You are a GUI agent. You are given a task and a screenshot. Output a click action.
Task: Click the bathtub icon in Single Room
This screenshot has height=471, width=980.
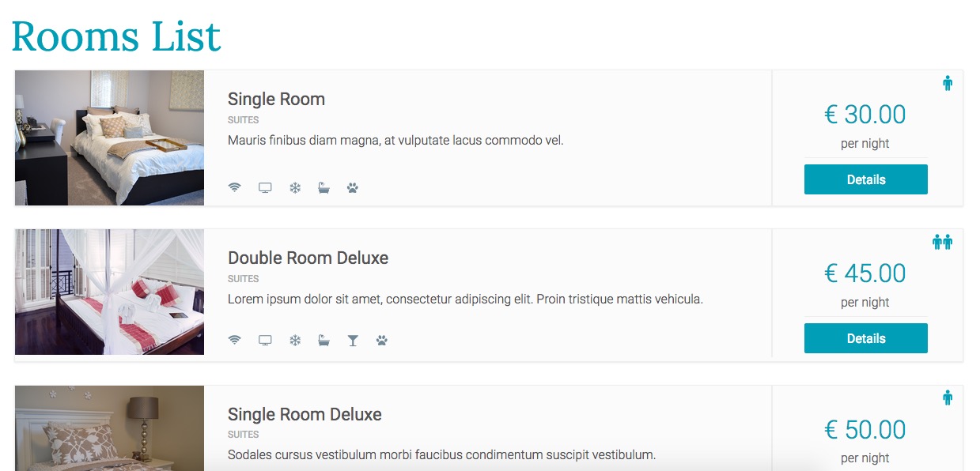tap(324, 188)
